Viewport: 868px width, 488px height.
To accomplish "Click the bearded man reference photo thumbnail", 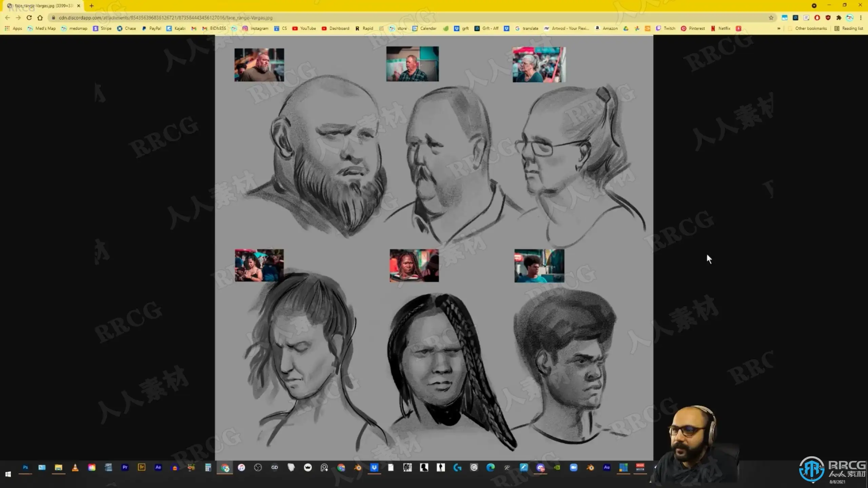I will point(259,64).
